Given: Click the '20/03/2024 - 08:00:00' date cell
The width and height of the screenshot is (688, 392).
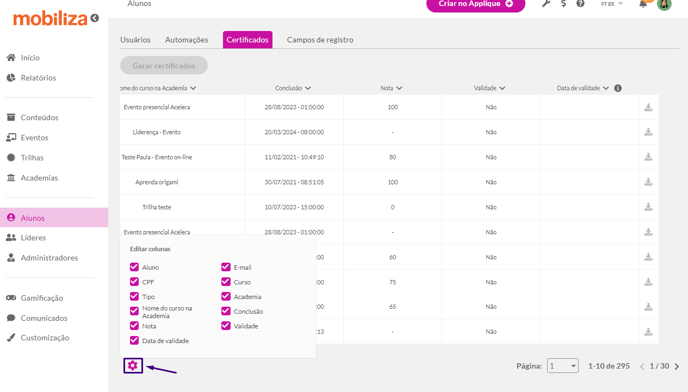Looking at the screenshot, I should [294, 132].
